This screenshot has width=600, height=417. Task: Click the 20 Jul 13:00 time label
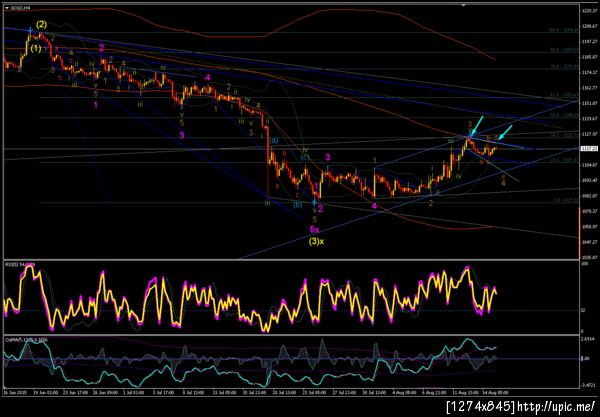[x=284, y=393]
